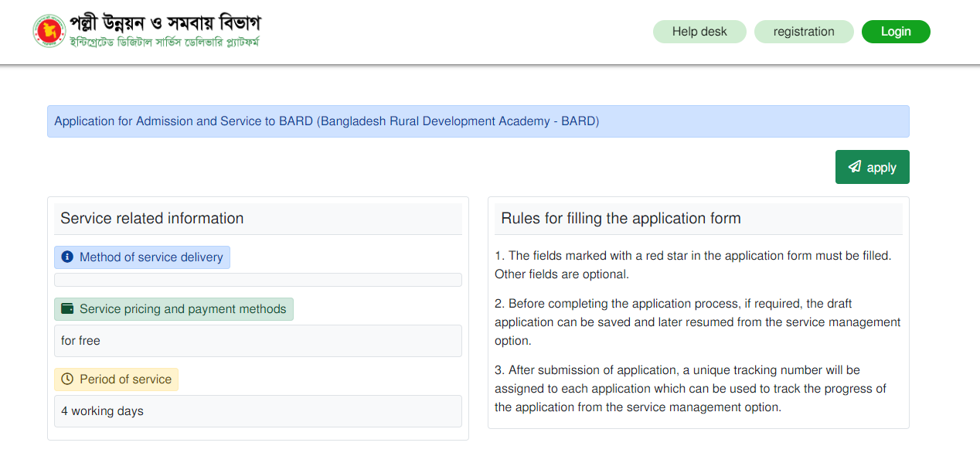Open the Help desk

pos(699,31)
